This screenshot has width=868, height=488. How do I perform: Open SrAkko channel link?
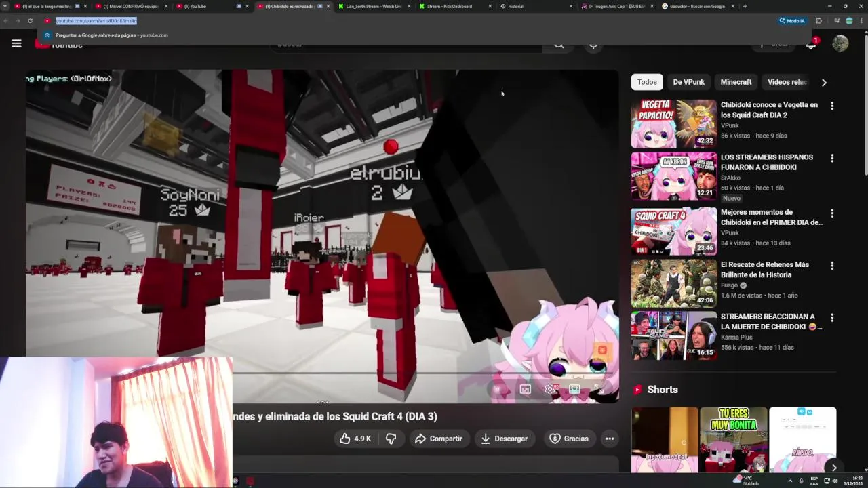(x=730, y=178)
